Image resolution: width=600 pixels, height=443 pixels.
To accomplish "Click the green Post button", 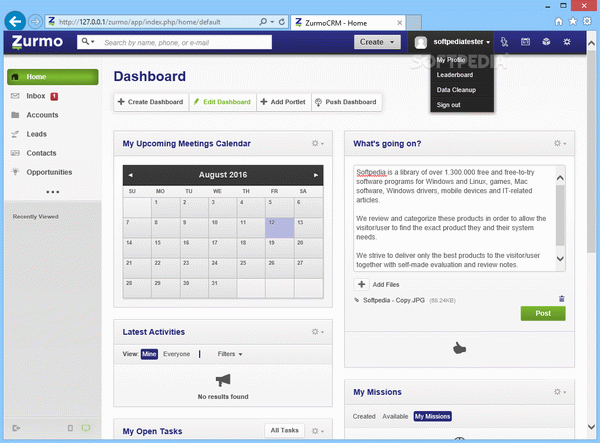I will pos(542,313).
